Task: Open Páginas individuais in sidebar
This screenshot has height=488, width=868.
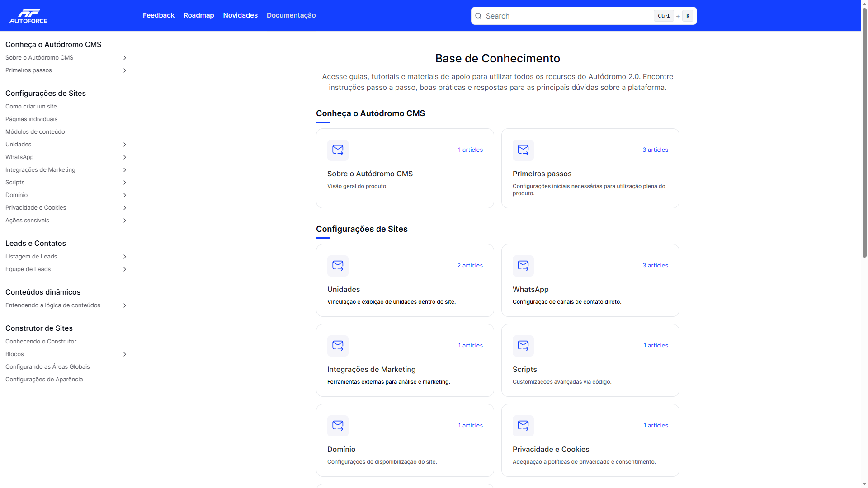Action: pos(32,119)
